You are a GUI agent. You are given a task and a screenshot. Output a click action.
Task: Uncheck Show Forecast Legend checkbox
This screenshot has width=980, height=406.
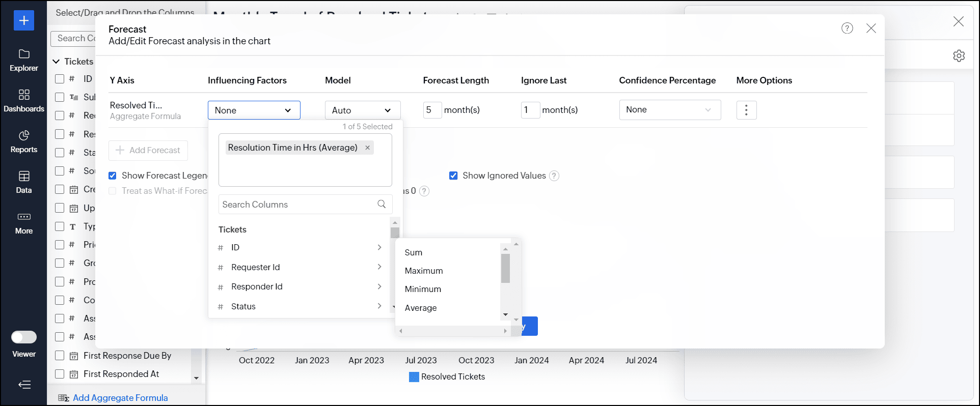(x=113, y=176)
